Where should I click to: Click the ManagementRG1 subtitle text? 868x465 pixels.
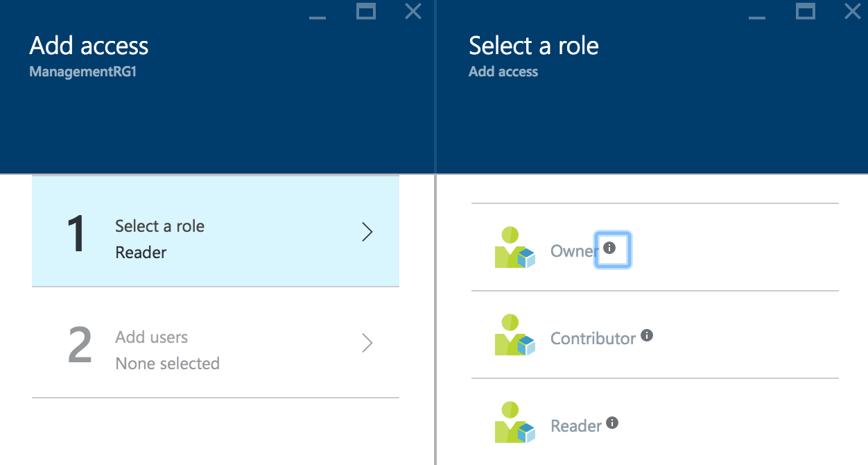tap(83, 71)
